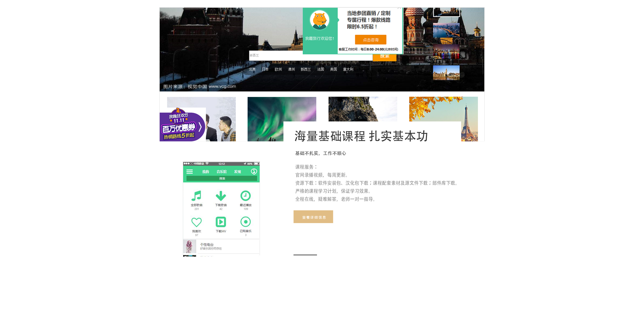The height and width of the screenshot is (314, 644).
Task: Select the aurora borealis thumbnail
Action: [265, 119]
